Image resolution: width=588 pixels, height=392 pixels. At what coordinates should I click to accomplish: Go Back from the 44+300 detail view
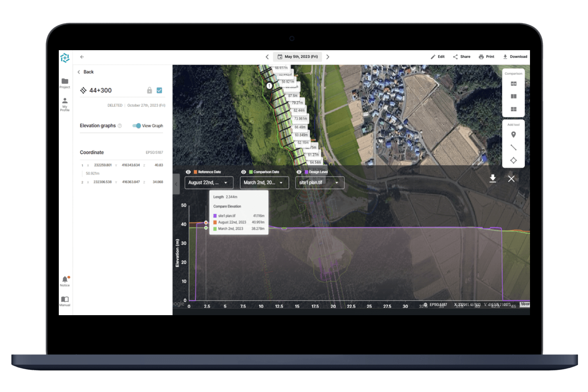(x=86, y=72)
